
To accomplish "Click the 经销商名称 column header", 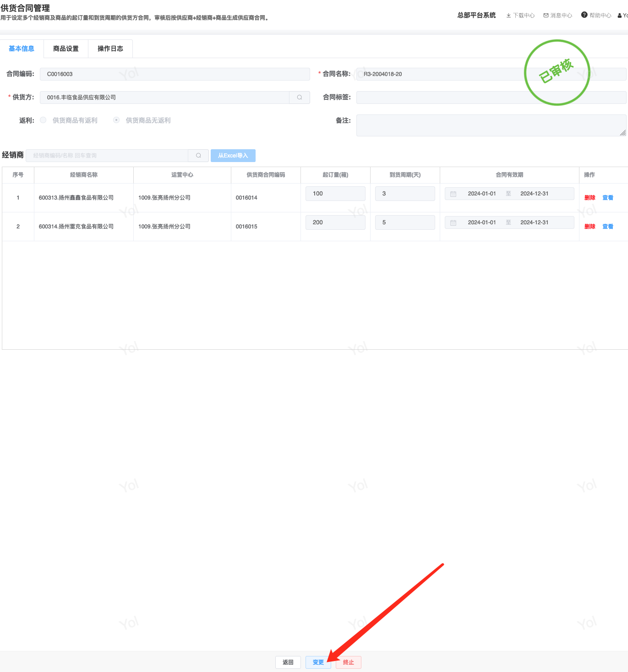I will click(x=84, y=175).
